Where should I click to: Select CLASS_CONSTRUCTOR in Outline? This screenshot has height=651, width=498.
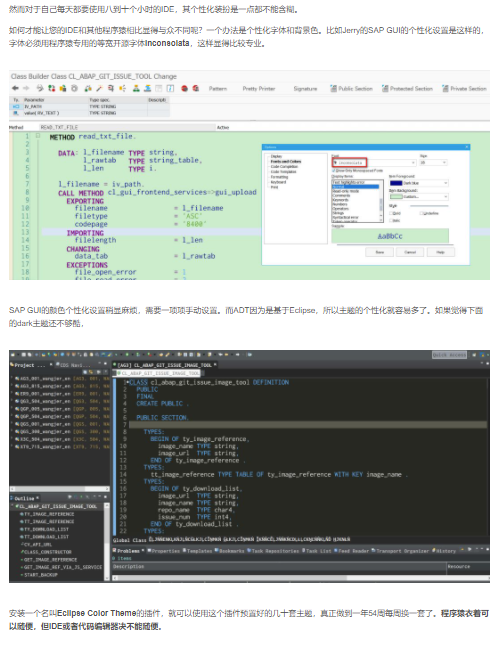[47, 552]
